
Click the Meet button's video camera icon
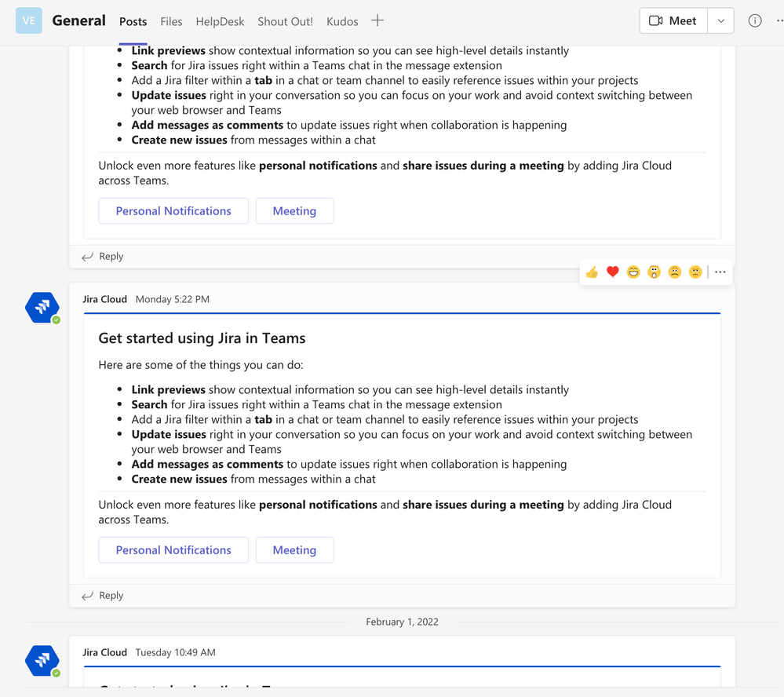655,20
